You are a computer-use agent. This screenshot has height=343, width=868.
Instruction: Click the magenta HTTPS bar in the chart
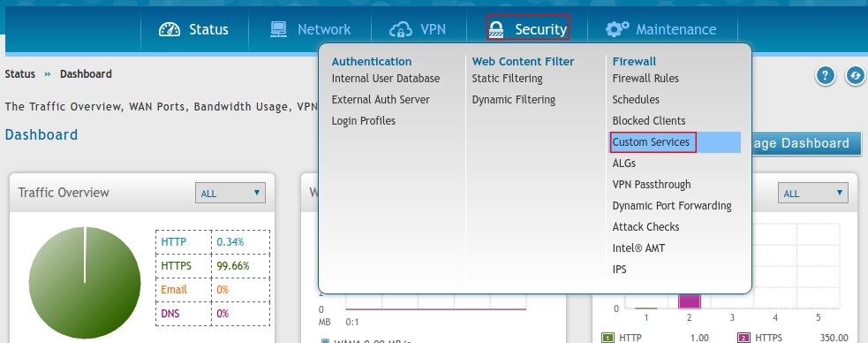[x=690, y=301]
